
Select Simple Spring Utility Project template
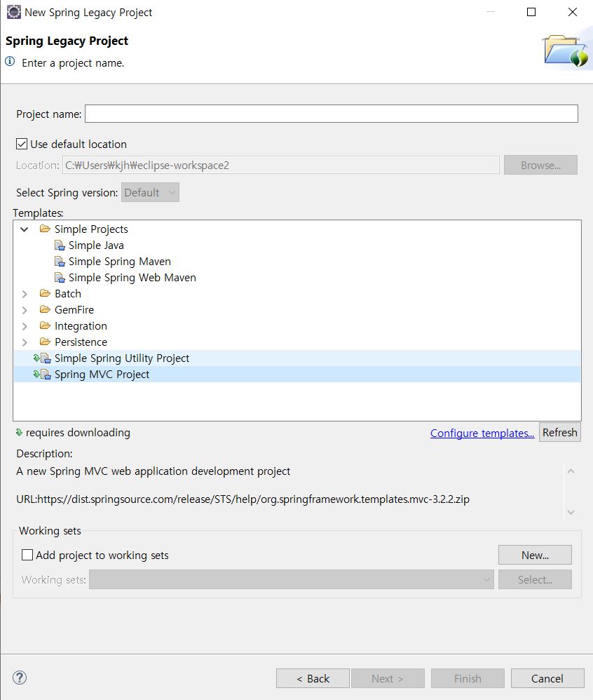tap(122, 358)
